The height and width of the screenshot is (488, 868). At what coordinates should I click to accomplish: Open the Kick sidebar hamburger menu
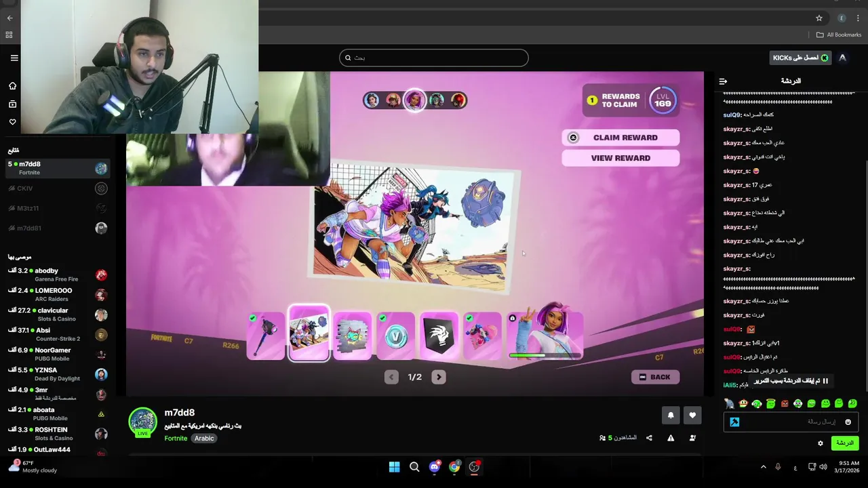(14, 58)
